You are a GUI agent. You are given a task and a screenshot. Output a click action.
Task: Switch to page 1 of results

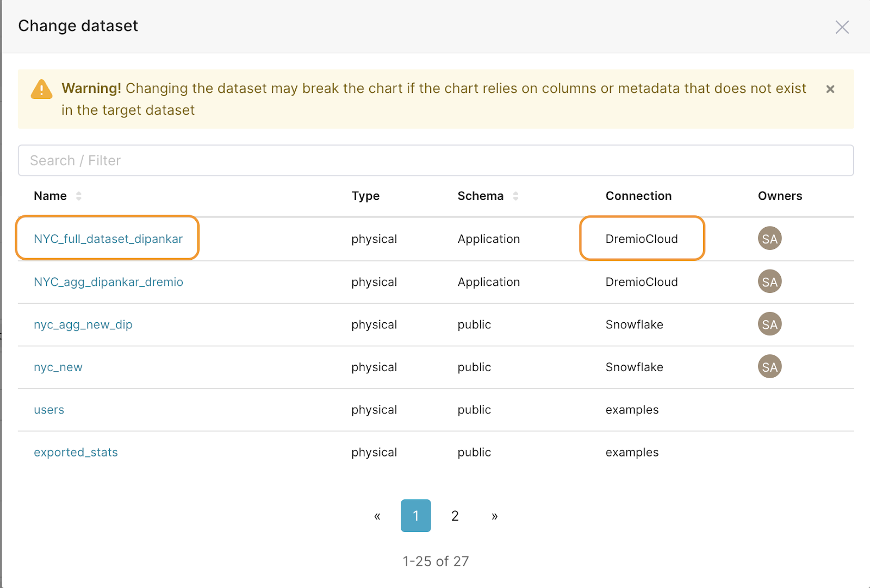[x=415, y=515]
